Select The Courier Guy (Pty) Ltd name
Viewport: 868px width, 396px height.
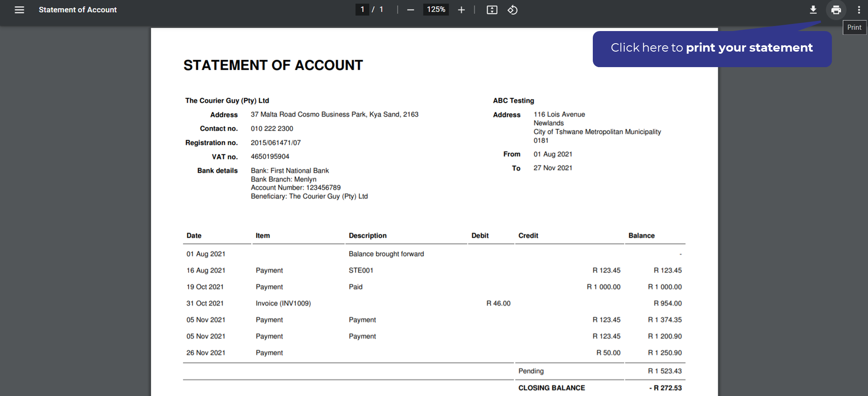(227, 101)
